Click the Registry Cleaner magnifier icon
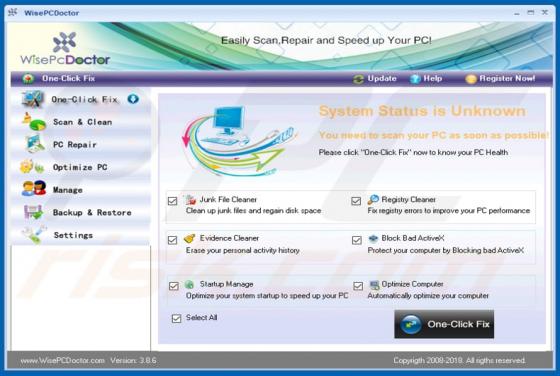This screenshot has height=376, width=560. 373,199
